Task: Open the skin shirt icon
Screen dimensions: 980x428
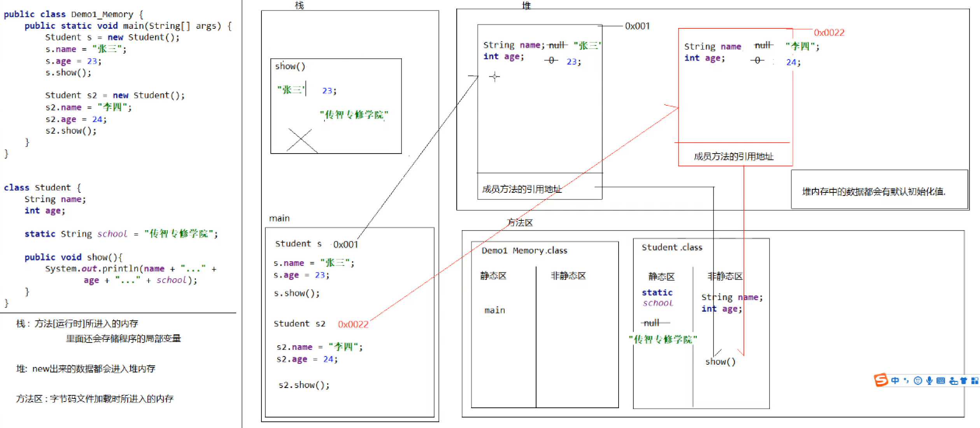Action: [964, 381]
